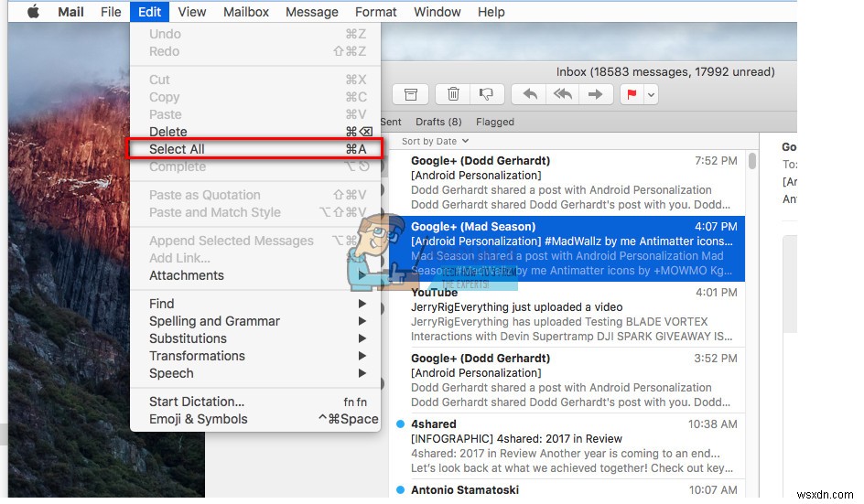Image resolution: width=864 pixels, height=504 pixels.
Task: Open the Message menu
Action: pyautogui.click(x=312, y=12)
